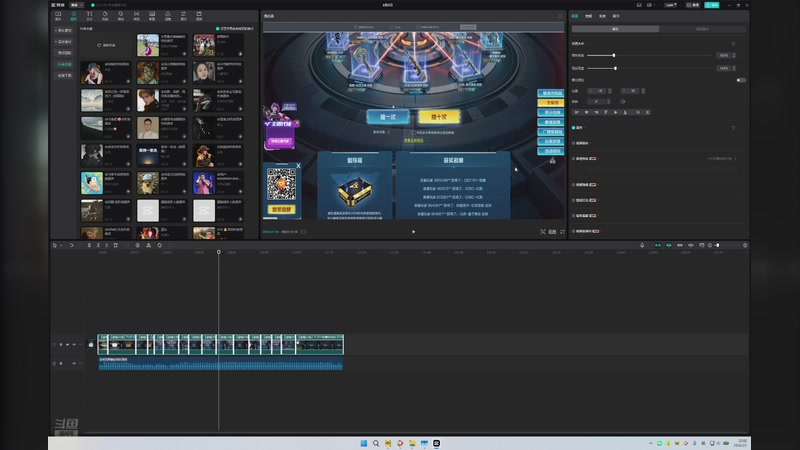Uncheck the teal checked box in properties panel
This screenshot has height=450, width=800.
tap(575, 127)
